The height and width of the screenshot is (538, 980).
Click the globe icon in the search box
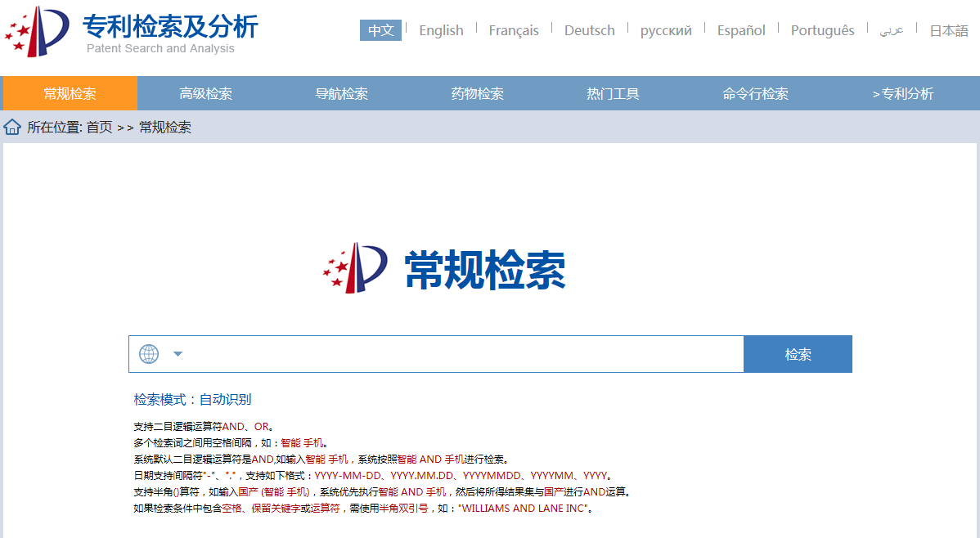(149, 354)
